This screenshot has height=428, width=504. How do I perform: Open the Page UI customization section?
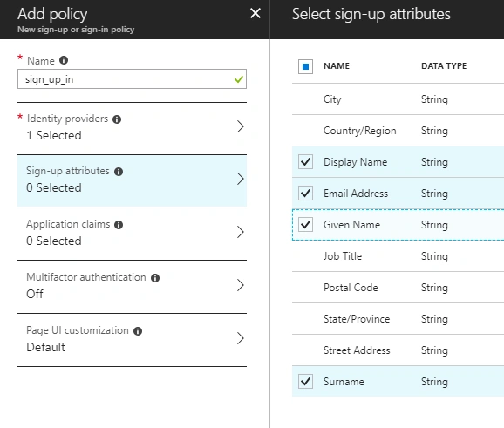[133, 340]
